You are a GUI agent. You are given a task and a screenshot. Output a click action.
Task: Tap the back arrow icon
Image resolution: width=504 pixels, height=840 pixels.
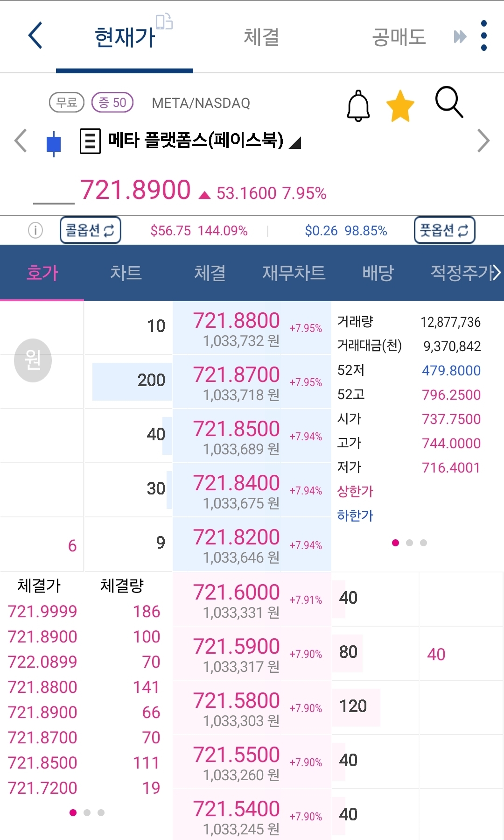[x=35, y=35]
